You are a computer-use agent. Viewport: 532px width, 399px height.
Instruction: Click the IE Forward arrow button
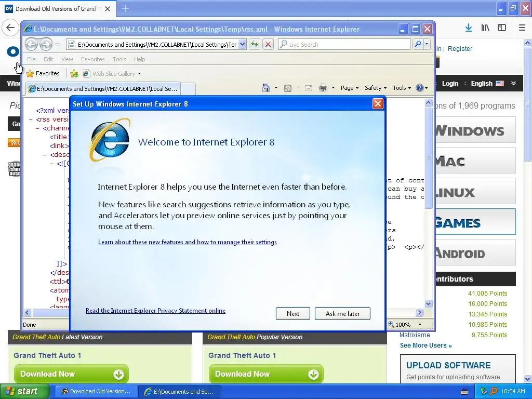[x=46, y=44]
